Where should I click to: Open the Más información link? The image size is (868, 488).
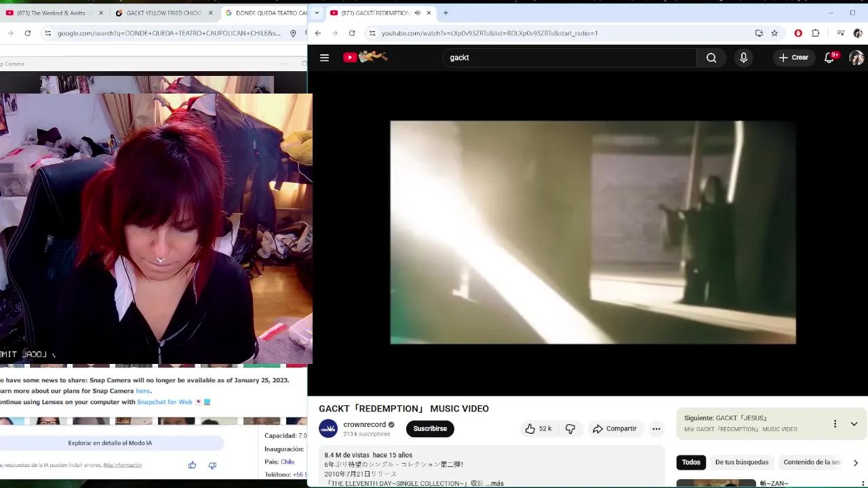123,465
